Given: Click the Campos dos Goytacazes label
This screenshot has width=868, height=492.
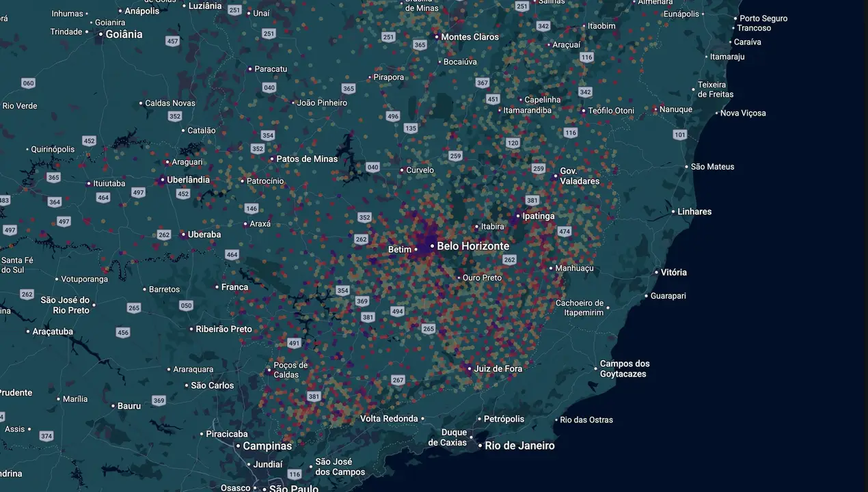Looking at the screenshot, I should pyautogui.click(x=625, y=369).
